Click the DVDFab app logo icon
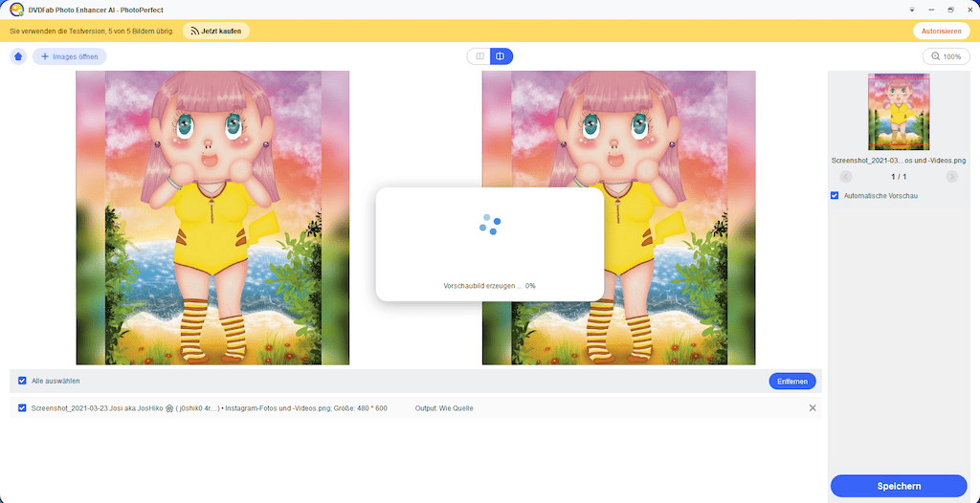 (x=16, y=9)
